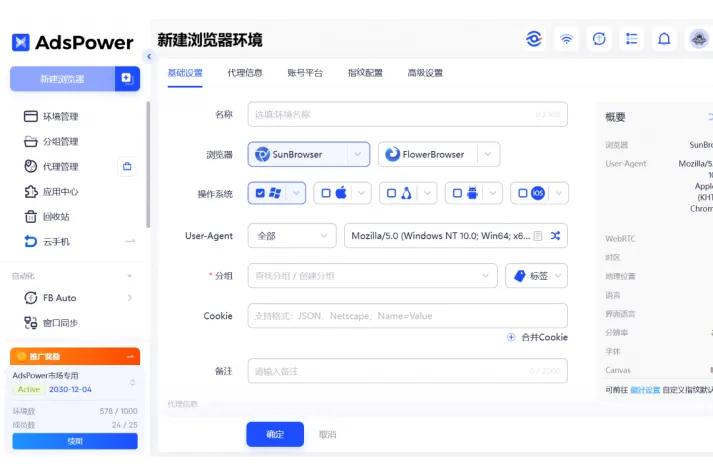The height and width of the screenshot is (475, 713).
Task: Switch to the 代理信息 tab
Action: tap(245, 73)
